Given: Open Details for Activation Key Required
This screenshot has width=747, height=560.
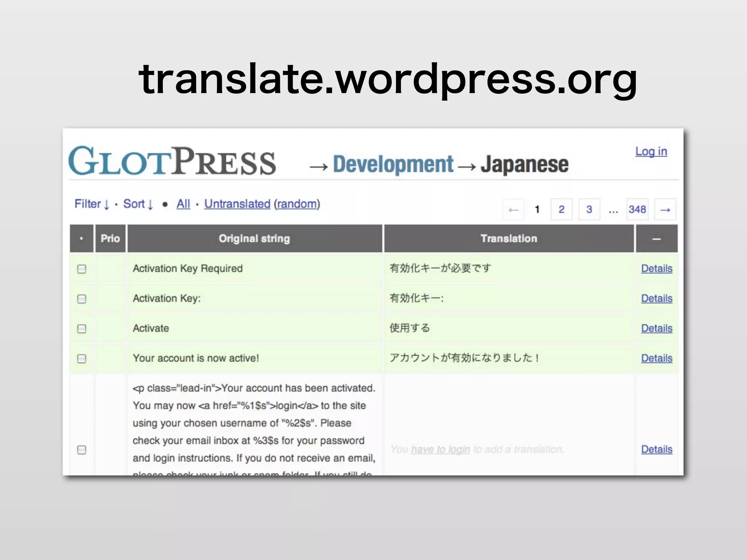Looking at the screenshot, I should tap(657, 268).
